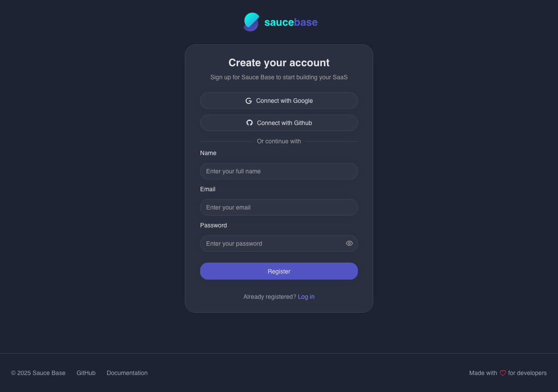Click Connect with Github

point(279,123)
